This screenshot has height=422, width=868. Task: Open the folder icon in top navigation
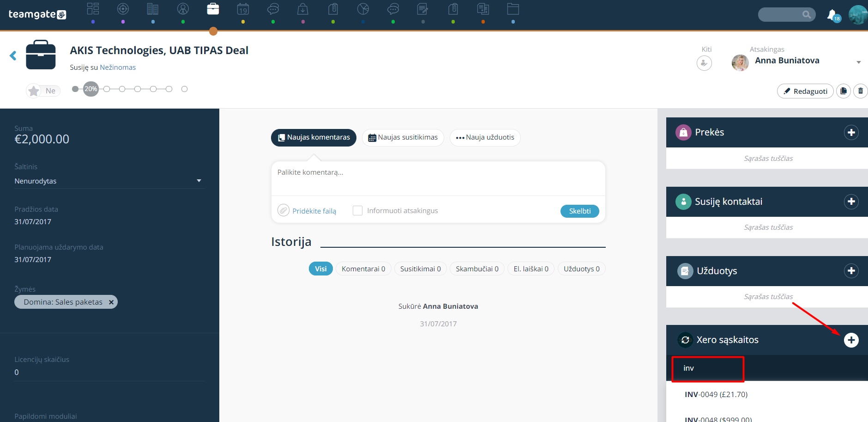(513, 9)
